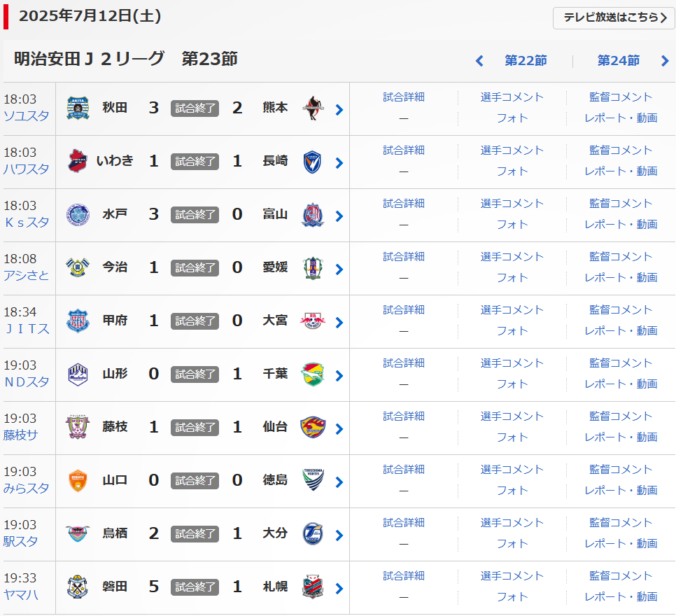Click the Chiba JEF United crest
This screenshot has height=616, width=676.
click(314, 374)
